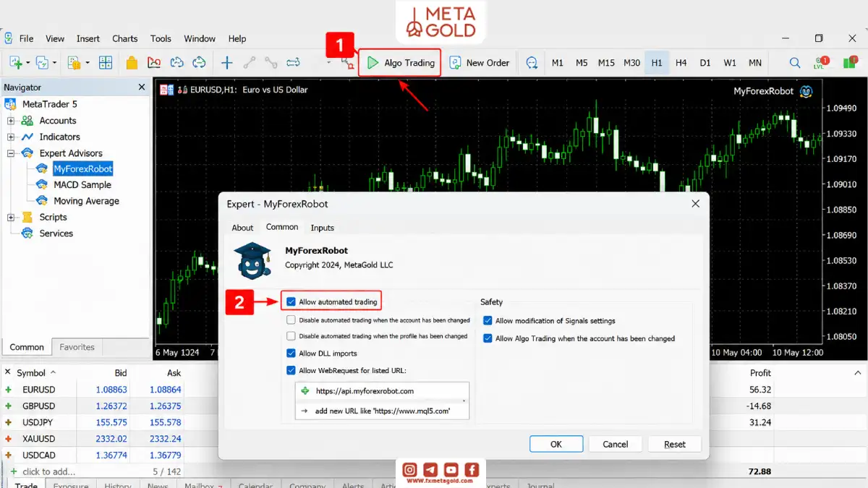
Task: Click the profiles toolbar icon
Action: pos(41,63)
